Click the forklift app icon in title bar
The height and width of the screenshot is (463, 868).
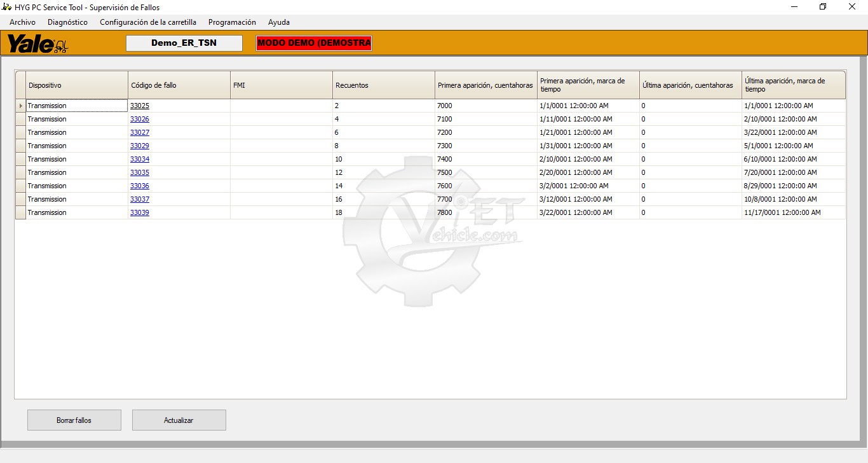coord(7,7)
